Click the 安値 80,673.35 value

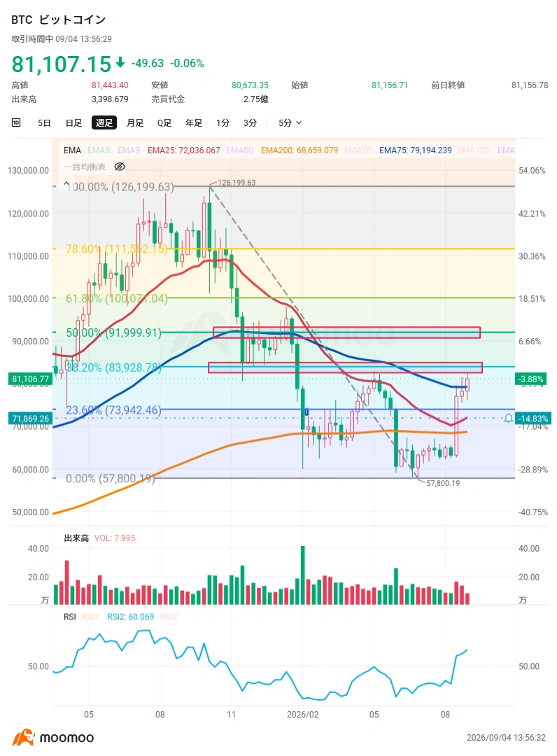[250, 85]
